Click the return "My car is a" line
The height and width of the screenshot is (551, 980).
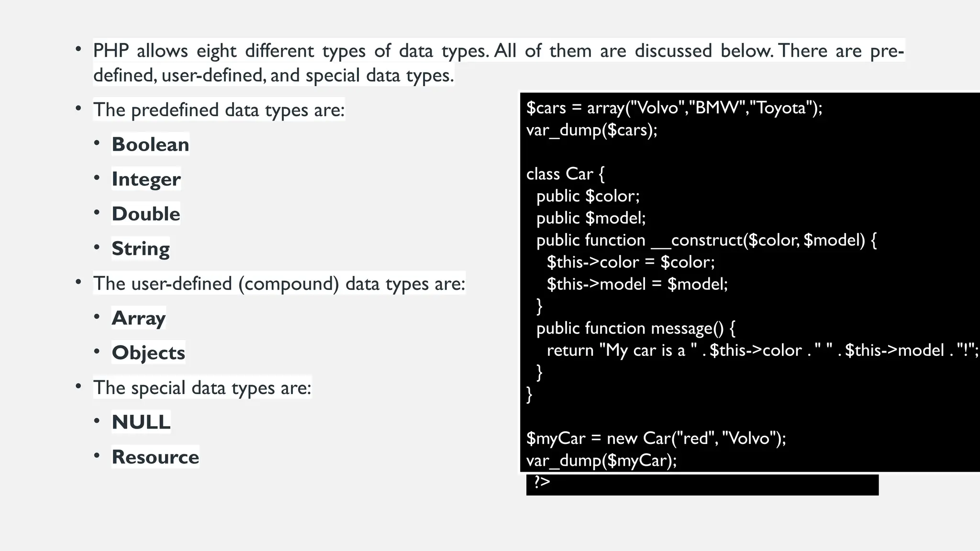762,350
